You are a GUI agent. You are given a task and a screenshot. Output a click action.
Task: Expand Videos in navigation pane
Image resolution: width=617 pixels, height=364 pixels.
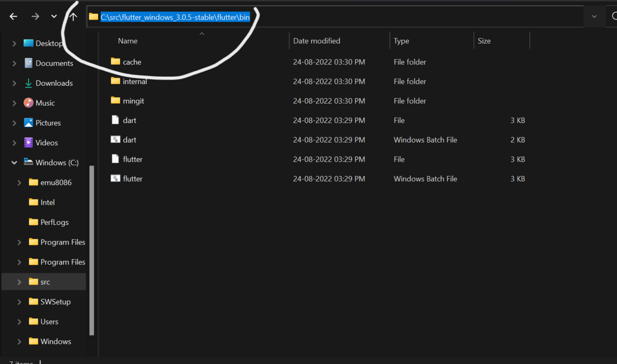[14, 142]
